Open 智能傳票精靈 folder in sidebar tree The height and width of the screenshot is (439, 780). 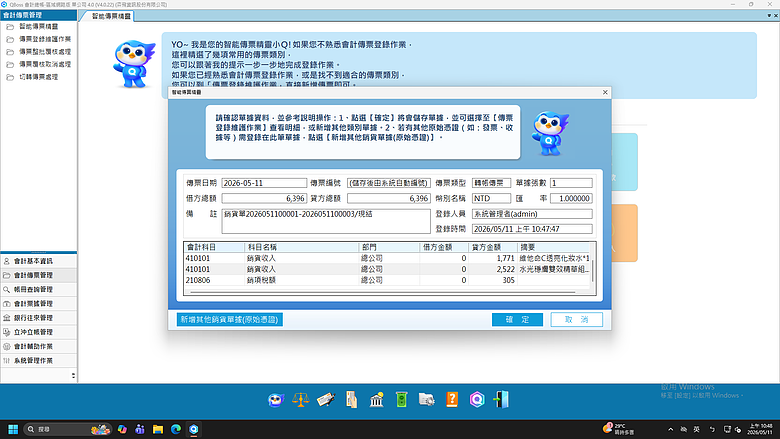[39, 26]
